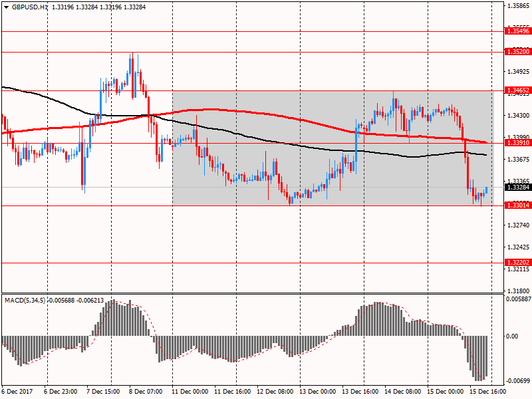Click the 6 Dec 2017 date label

(x=17, y=392)
